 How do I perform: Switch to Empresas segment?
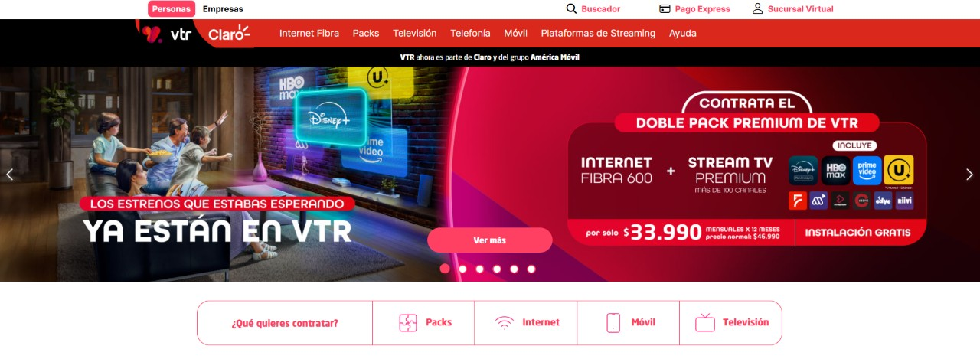[x=223, y=9]
